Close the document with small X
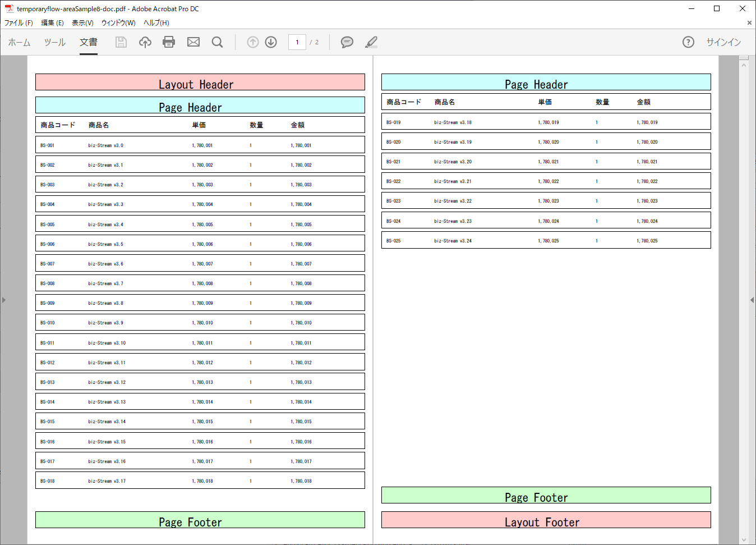This screenshot has height=545, width=756. point(749,23)
